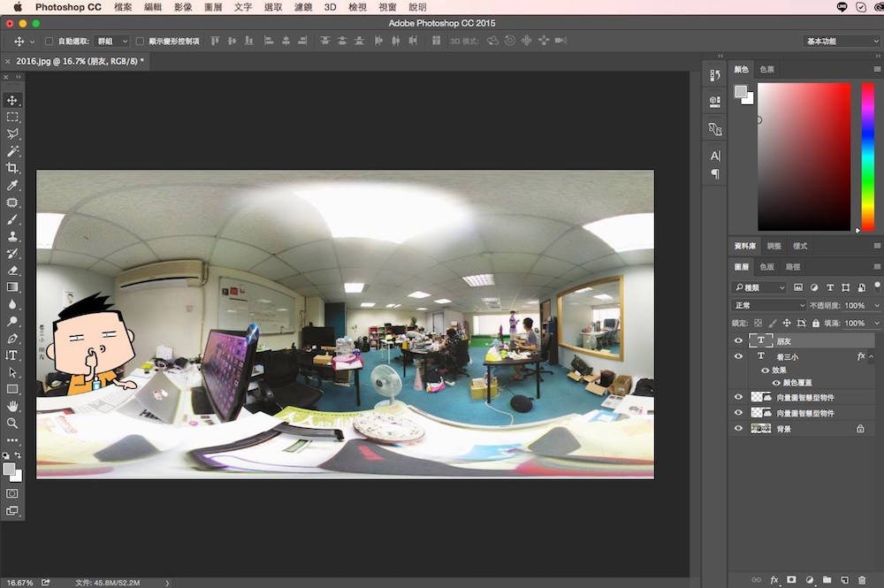Hide the 朋友 text layer
This screenshot has height=588, width=884.
(x=738, y=340)
